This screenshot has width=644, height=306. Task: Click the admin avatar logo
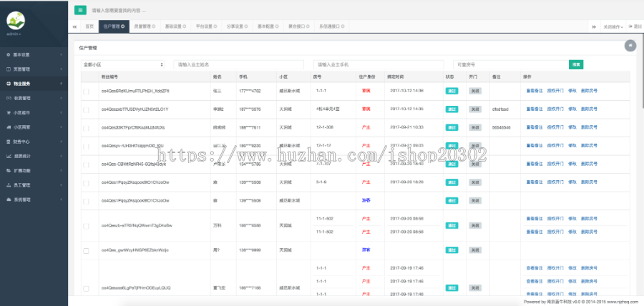click(16, 20)
